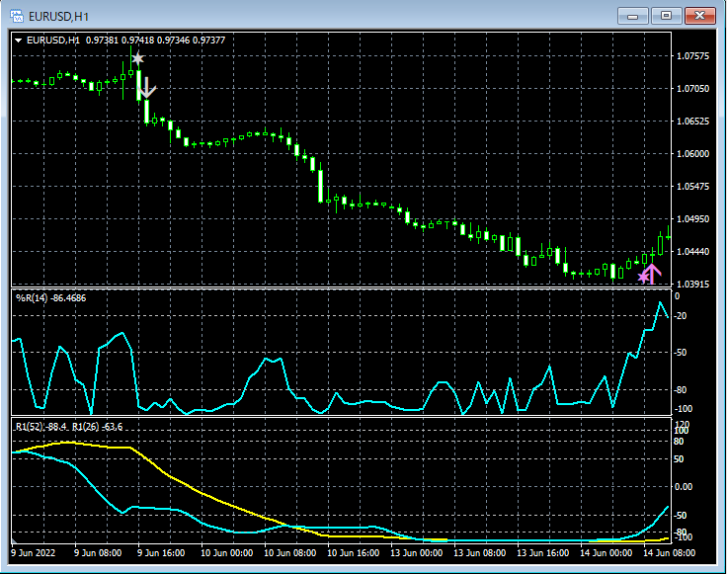Image resolution: width=728 pixels, height=574 pixels.
Task: Click the 14 Jun 08:00 time label
Action: coord(668,553)
